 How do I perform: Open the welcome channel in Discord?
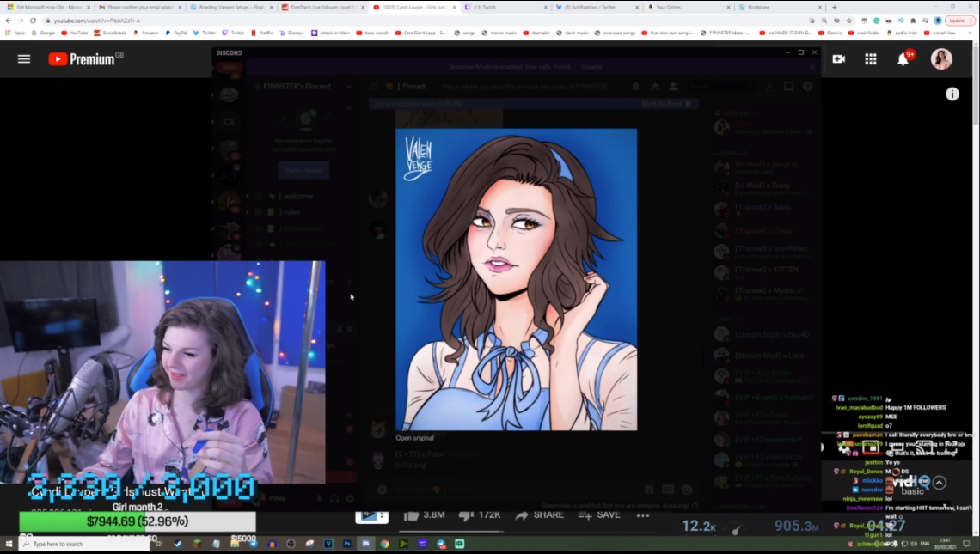297,196
